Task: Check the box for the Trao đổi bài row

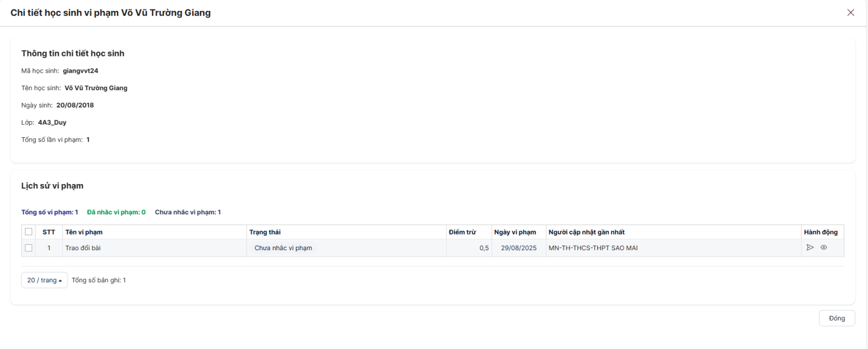Action: [29, 248]
